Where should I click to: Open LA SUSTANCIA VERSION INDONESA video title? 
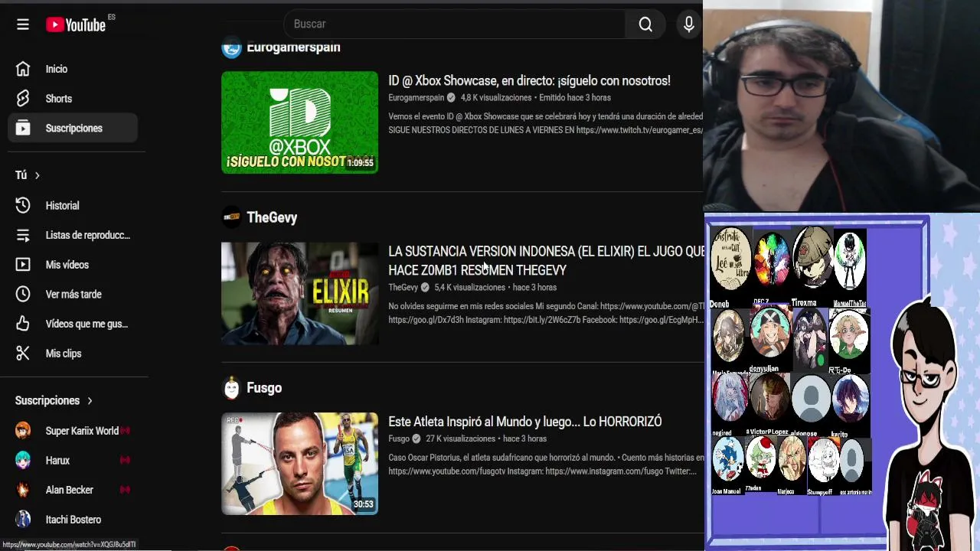(x=546, y=261)
